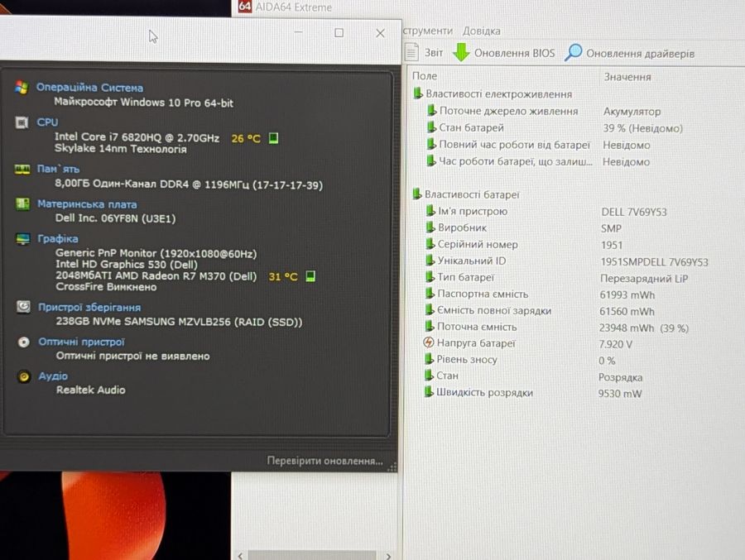Open the Операційна Система section link
The height and width of the screenshot is (560, 745).
[89, 88]
